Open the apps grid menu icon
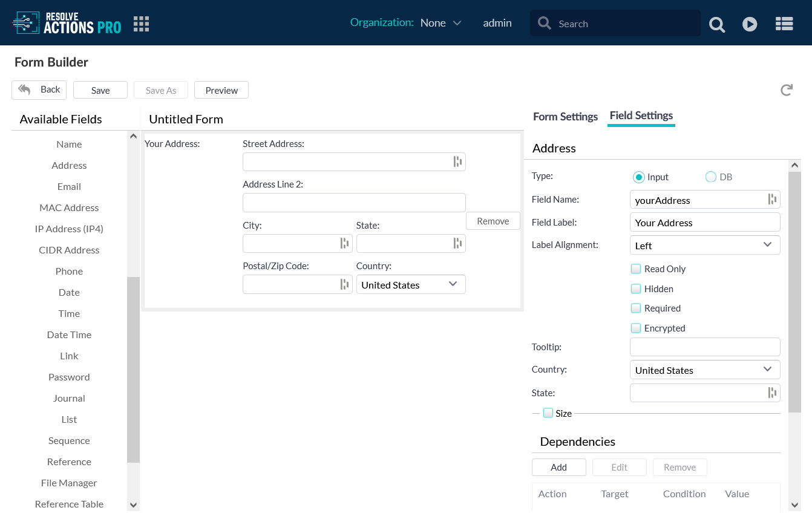Viewport: 812px width, 522px height. (x=141, y=24)
